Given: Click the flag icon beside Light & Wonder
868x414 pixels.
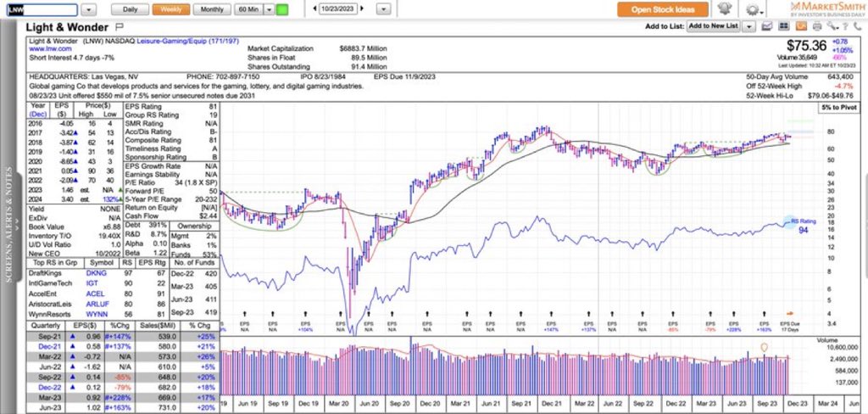Looking at the screenshot, I should pyautogui.click(x=120, y=26).
